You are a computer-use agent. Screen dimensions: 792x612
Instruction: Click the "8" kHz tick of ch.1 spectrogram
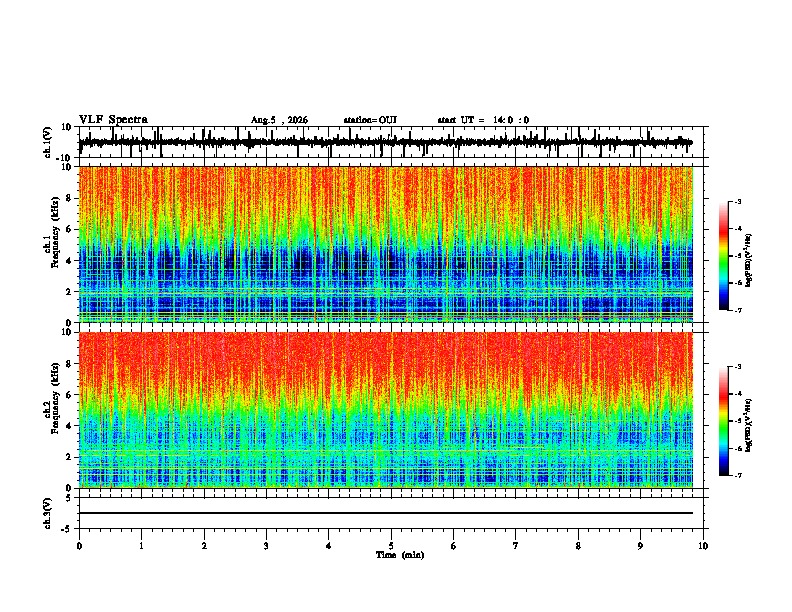click(x=70, y=198)
